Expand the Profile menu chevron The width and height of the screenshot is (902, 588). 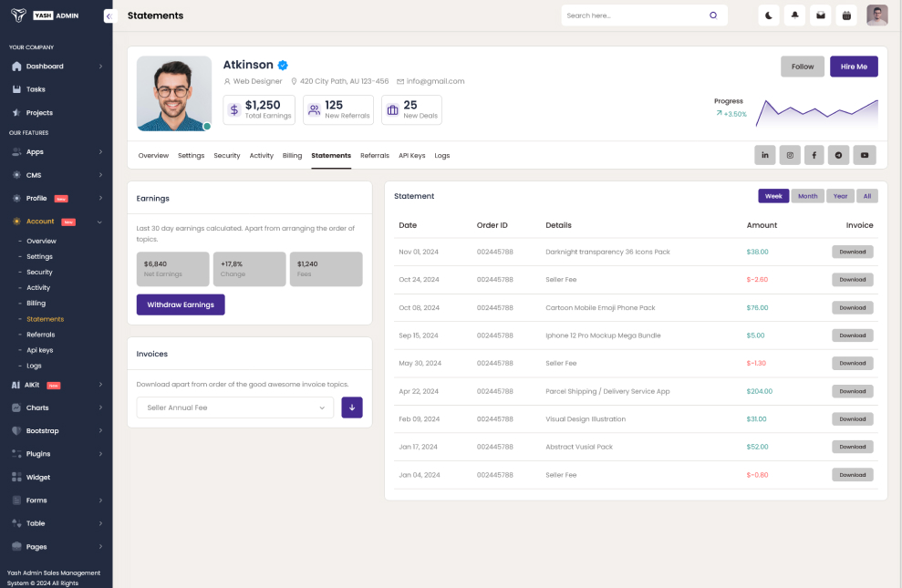(100, 198)
